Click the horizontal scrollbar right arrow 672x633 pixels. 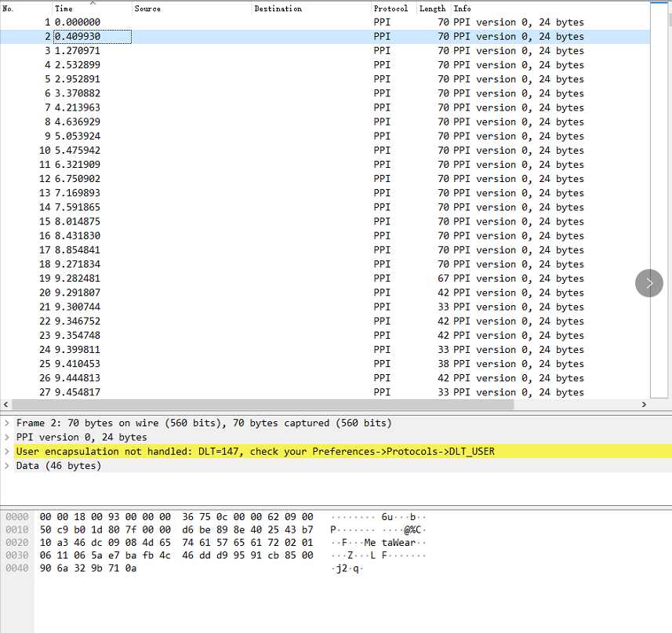click(x=643, y=405)
